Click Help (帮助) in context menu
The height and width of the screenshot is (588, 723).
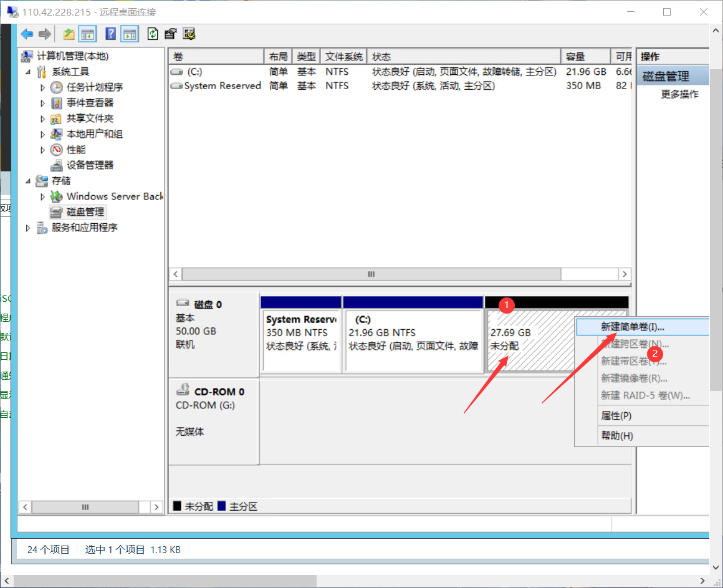click(x=616, y=436)
